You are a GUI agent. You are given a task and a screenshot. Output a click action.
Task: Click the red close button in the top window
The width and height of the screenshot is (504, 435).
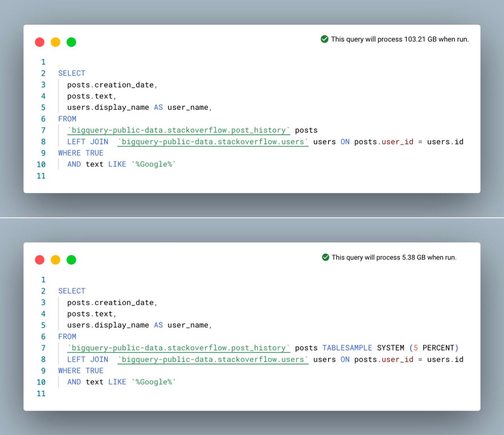[x=40, y=42]
